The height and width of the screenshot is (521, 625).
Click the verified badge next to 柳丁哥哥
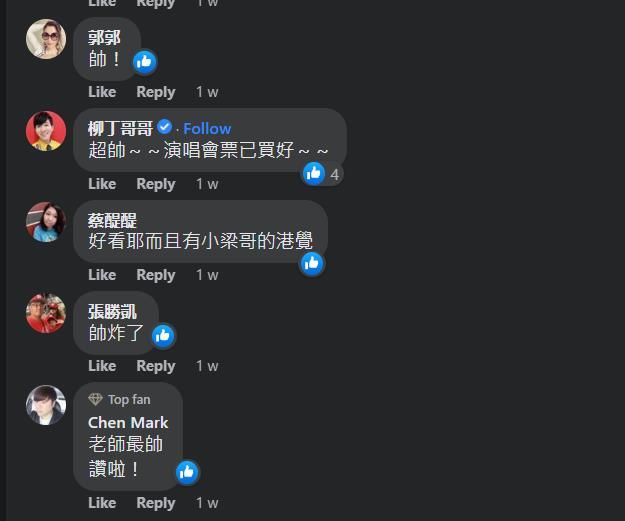[164, 127]
